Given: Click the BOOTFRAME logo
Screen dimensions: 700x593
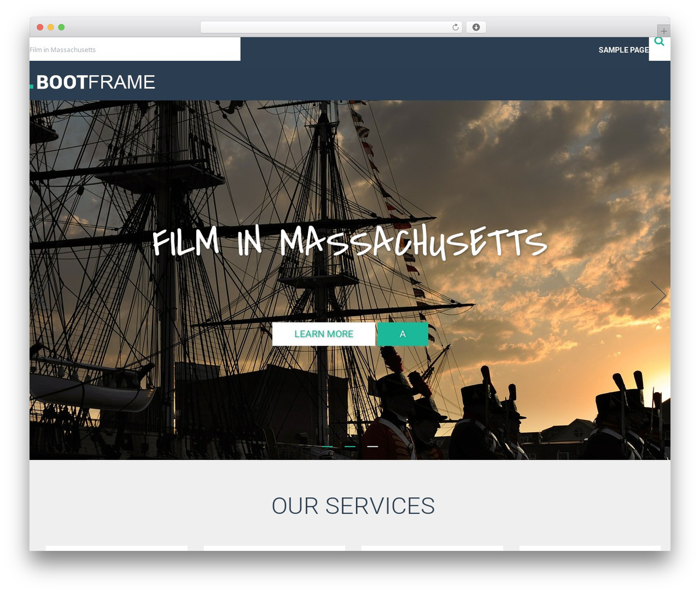Looking at the screenshot, I should tap(93, 82).
